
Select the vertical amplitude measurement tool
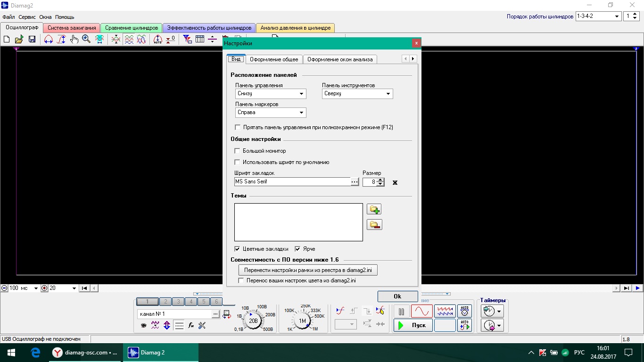click(x=61, y=40)
